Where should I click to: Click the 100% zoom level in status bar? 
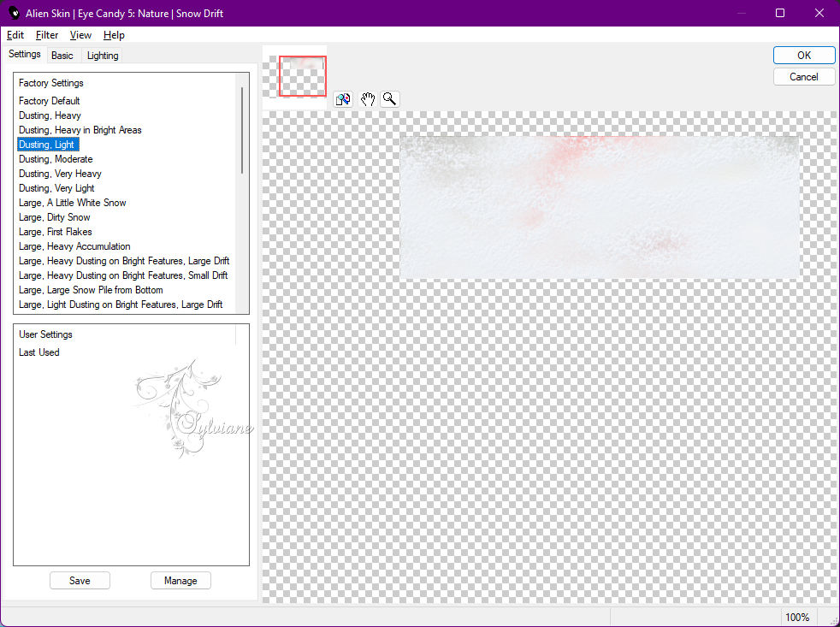click(796, 617)
